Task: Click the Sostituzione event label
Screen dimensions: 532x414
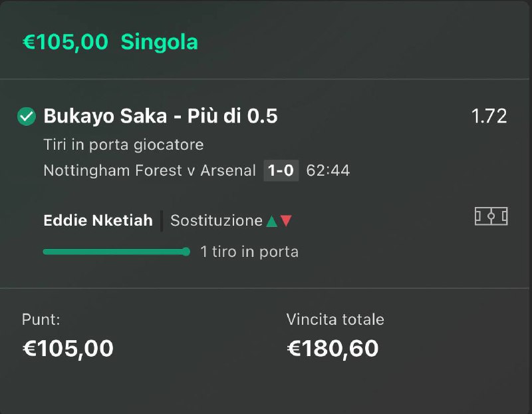Action: 217,221
